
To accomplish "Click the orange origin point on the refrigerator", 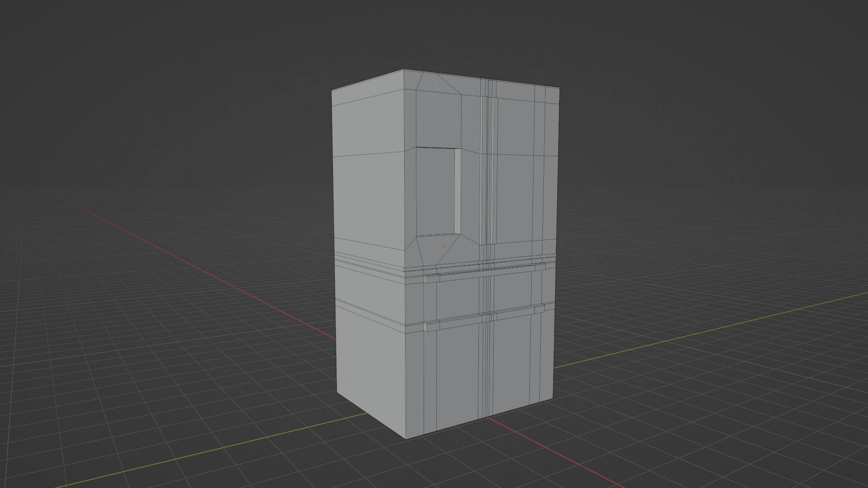I will (x=443, y=246).
